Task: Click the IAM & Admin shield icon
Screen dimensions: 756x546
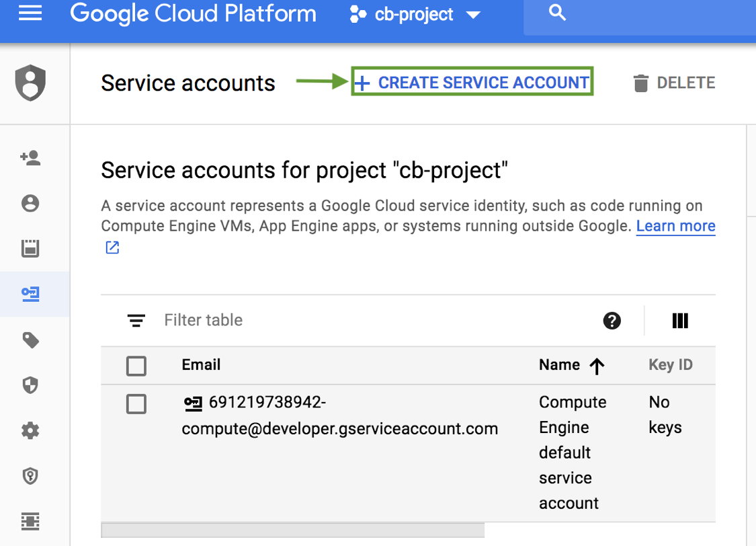Action: click(x=30, y=83)
